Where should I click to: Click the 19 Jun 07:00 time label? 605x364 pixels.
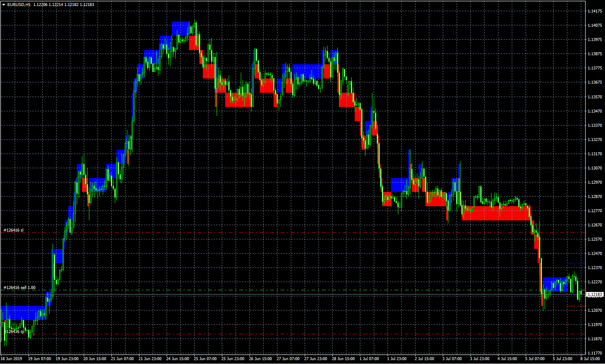(39, 359)
